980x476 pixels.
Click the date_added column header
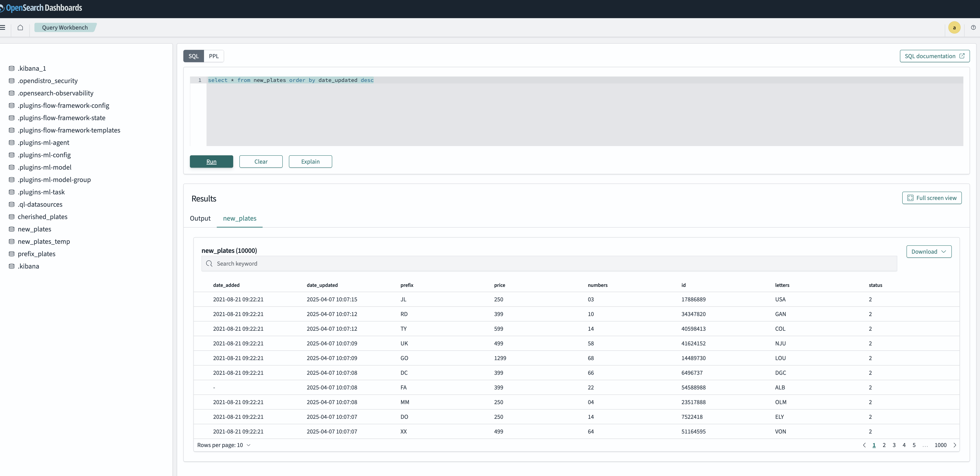pyautogui.click(x=226, y=285)
